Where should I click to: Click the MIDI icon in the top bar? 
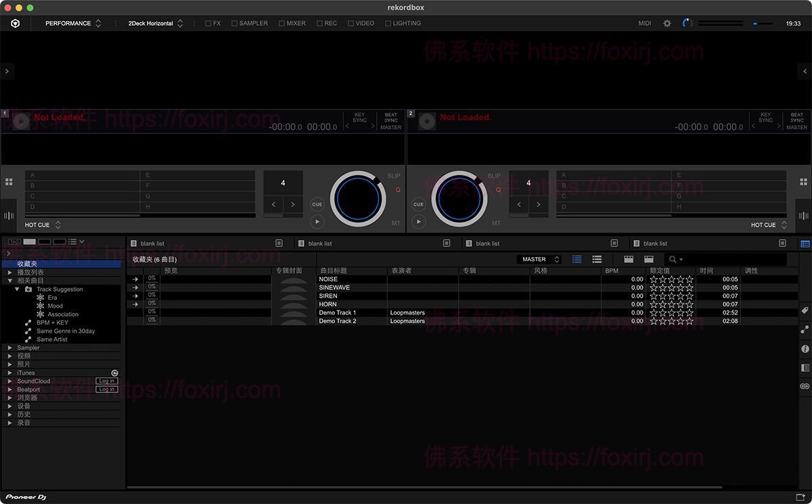tap(644, 22)
